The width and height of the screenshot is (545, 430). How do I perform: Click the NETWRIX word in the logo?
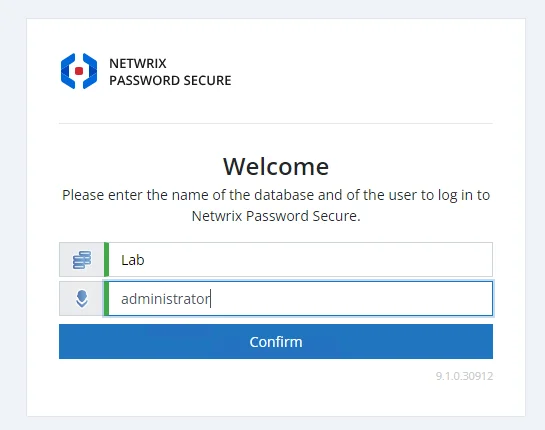click(x=138, y=64)
